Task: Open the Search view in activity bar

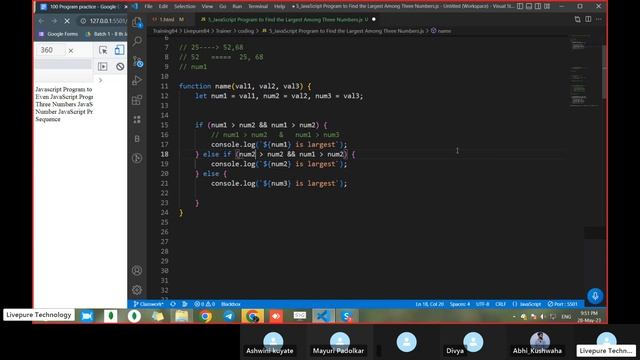Action: pos(137,41)
